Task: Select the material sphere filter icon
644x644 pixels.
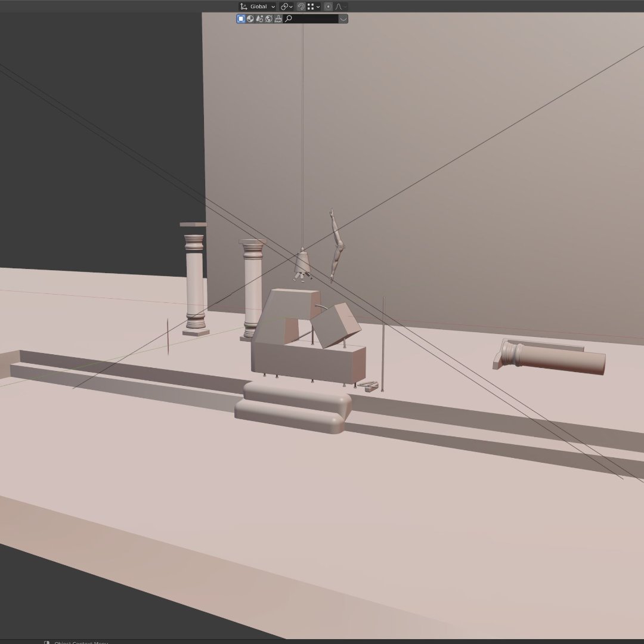Action: (250, 18)
